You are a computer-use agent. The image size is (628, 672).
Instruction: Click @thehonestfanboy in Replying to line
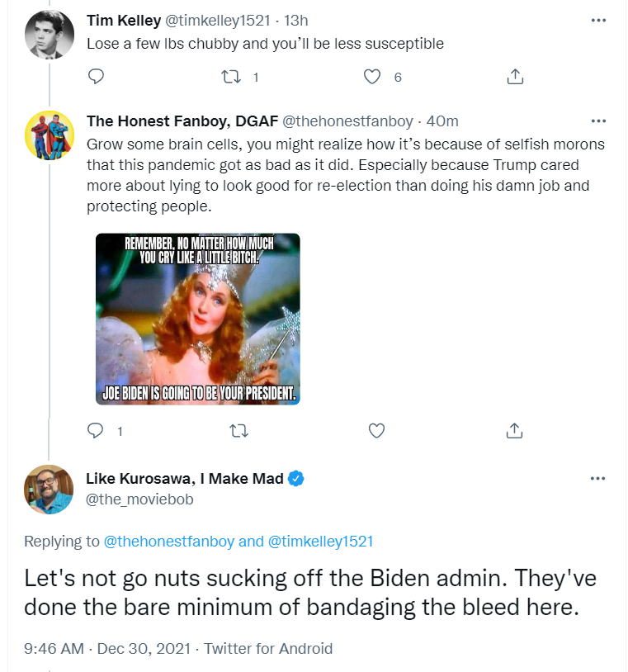coord(169,542)
